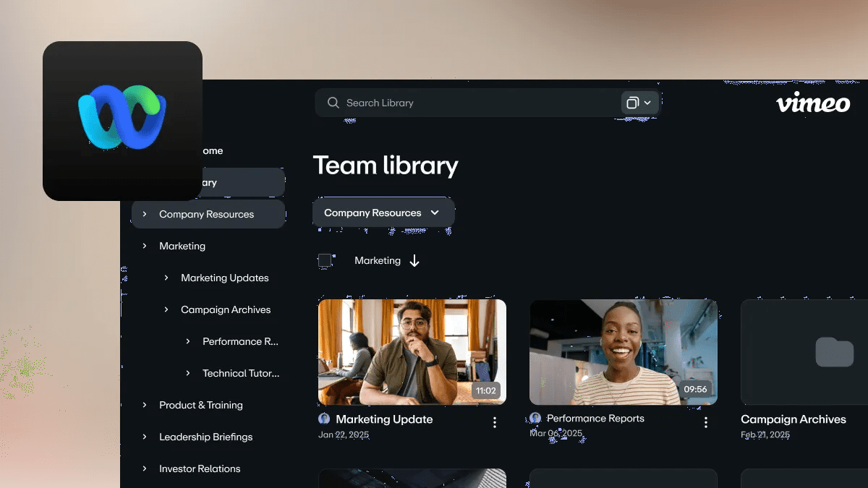Open the Campaign Archives folder card

[x=804, y=352]
